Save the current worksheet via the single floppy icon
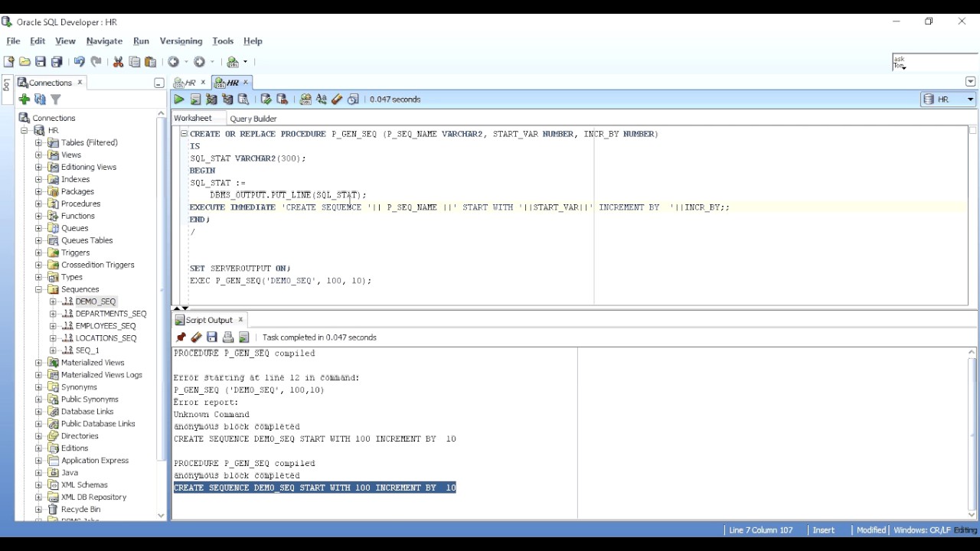 (x=41, y=62)
